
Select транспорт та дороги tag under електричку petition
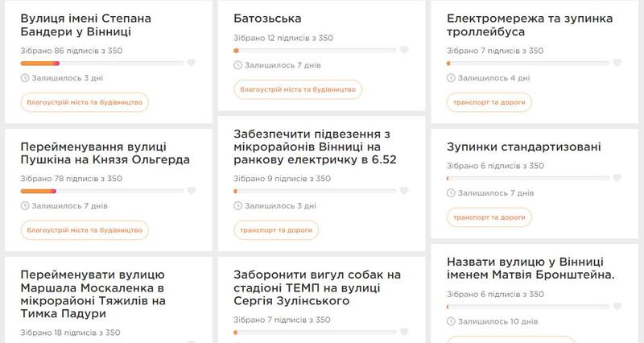[276, 230]
